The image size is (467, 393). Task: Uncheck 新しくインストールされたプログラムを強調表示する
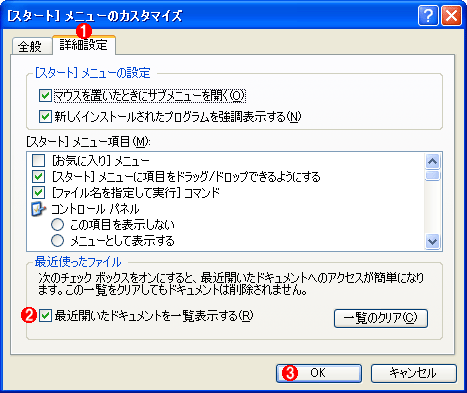tap(45, 117)
